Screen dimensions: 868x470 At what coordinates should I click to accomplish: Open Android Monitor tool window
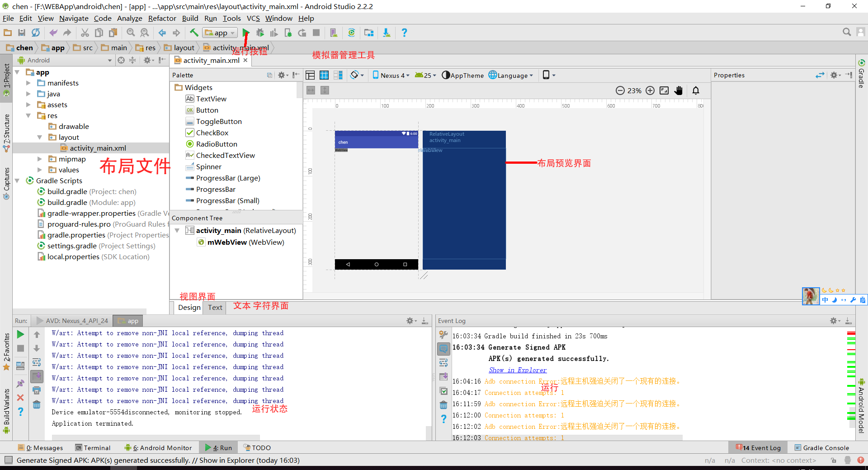(158, 448)
